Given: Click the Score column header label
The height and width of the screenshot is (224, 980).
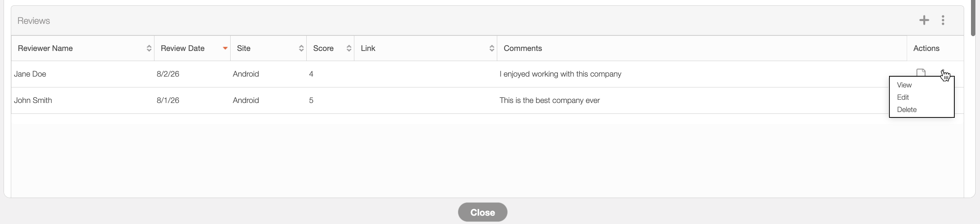Looking at the screenshot, I should (323, 48).
